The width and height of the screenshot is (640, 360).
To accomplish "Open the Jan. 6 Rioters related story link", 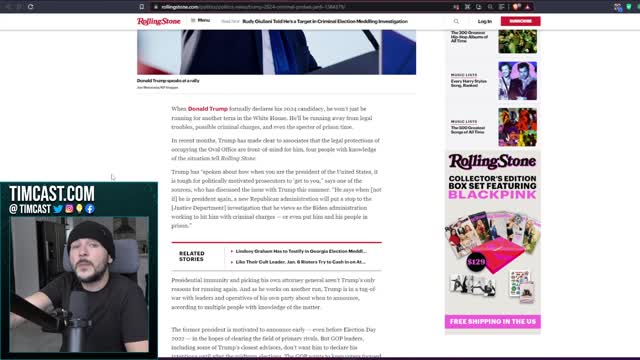I will point(300,262).
